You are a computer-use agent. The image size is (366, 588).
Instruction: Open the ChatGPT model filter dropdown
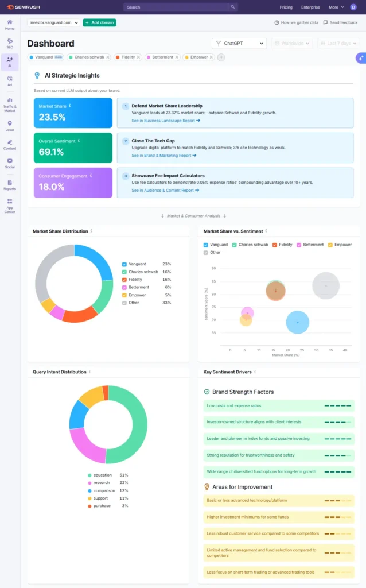pos(239,44)
